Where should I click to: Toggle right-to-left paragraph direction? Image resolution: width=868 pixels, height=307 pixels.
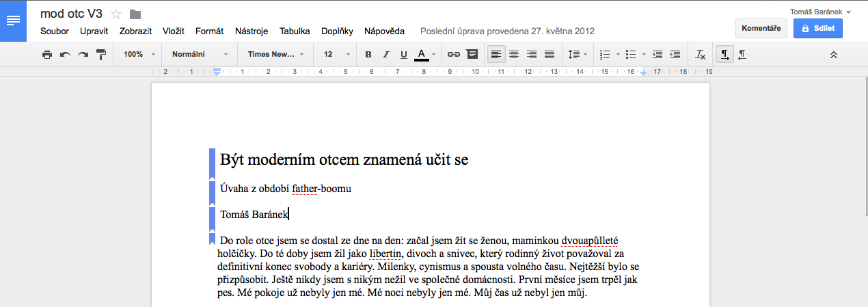click(742, 55)
